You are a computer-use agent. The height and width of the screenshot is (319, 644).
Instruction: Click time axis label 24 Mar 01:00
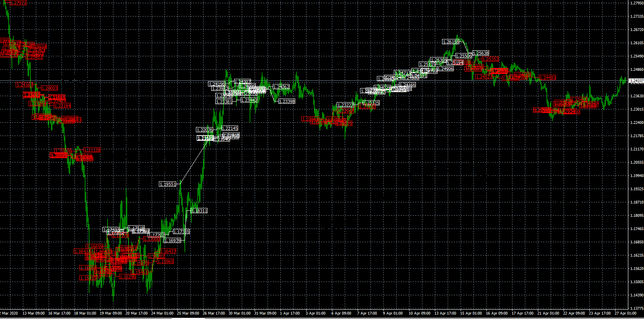tap(162, 313)
